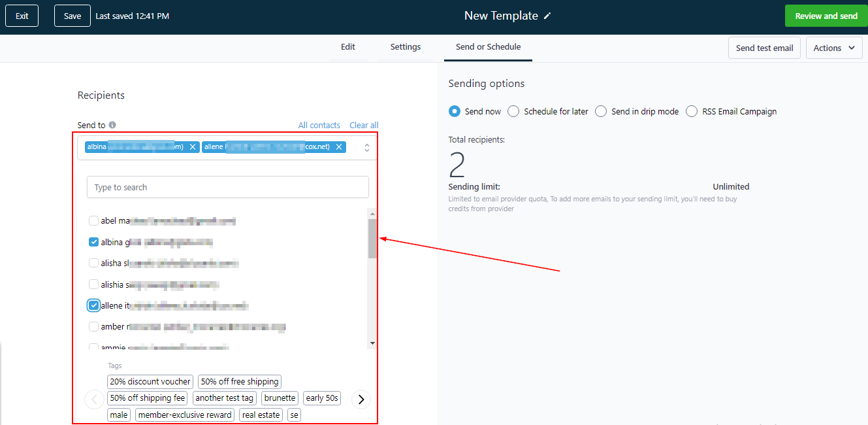The height and width of the screenshot is (425, 868).
Task: Collapse the recipients selector with chevrons
Action: [x=367, y=148]
